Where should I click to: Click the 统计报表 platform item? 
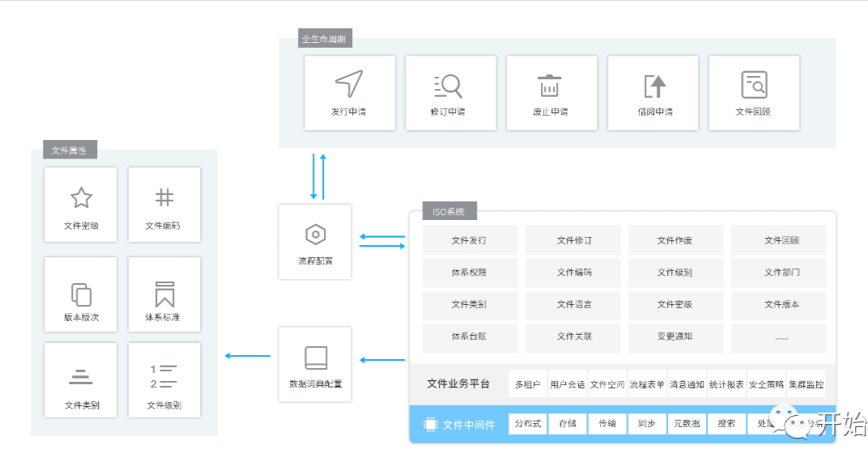click(x=726, y=384)
